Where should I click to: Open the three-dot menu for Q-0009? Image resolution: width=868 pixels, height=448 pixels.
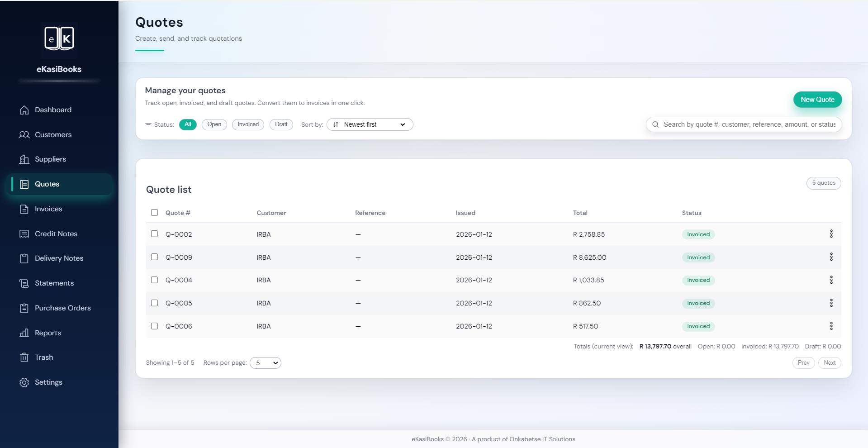coord(831,257)
